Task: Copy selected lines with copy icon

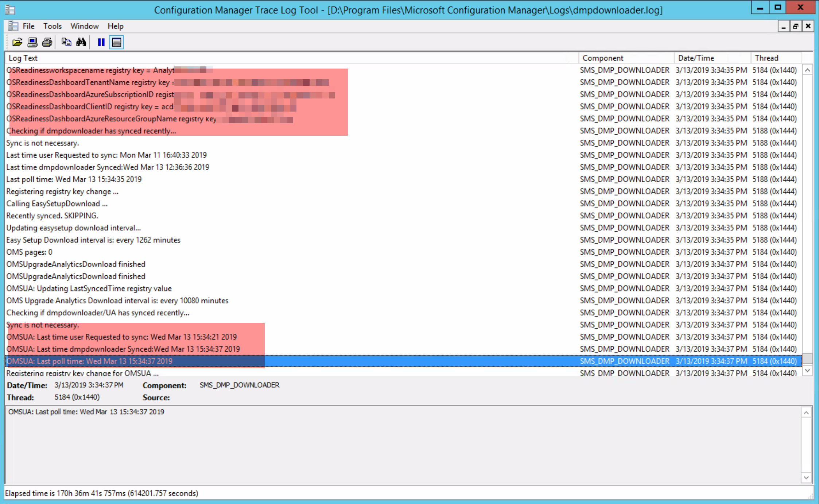Action: (x=66, y=42)
